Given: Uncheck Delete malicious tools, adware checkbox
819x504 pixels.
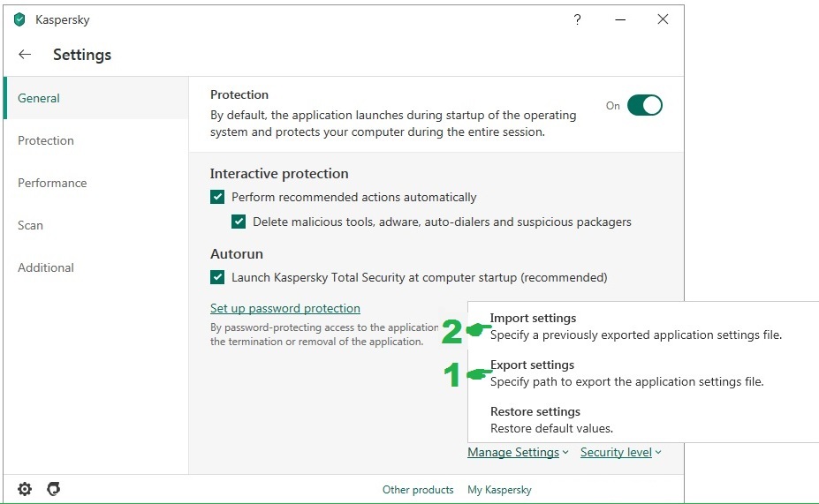Looking at the screenshot, I should pyautogui.click(x=239, y=222).
